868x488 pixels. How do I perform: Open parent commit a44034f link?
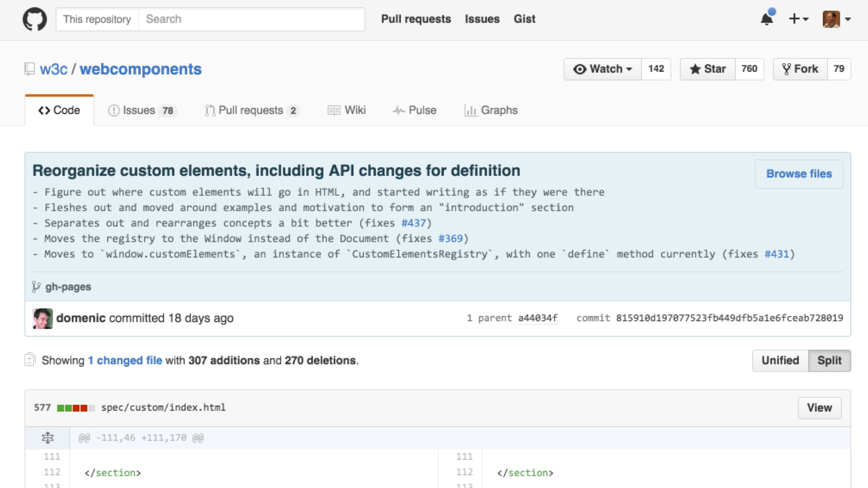click(538, 318)
